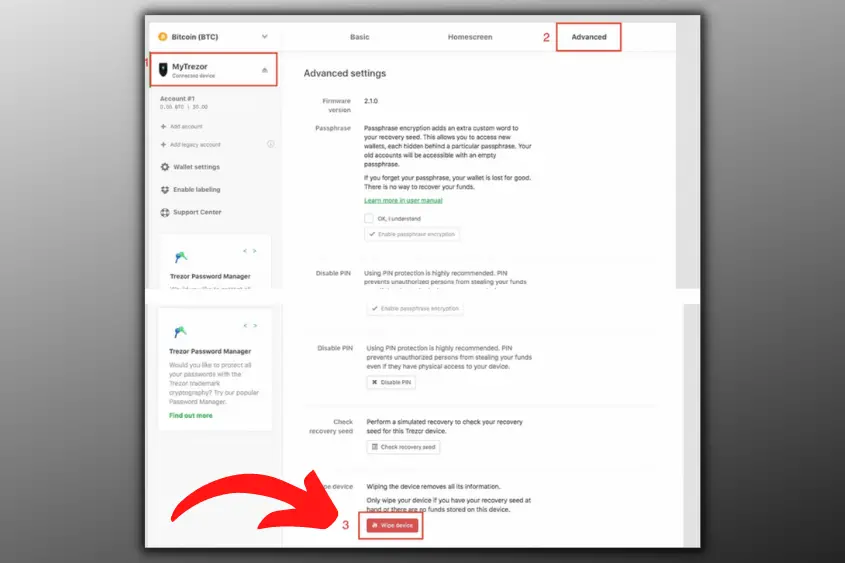This screenshot has height=563, width=845.
Task: Check the OK, I understand checkbox
Action: coord(369,218)
